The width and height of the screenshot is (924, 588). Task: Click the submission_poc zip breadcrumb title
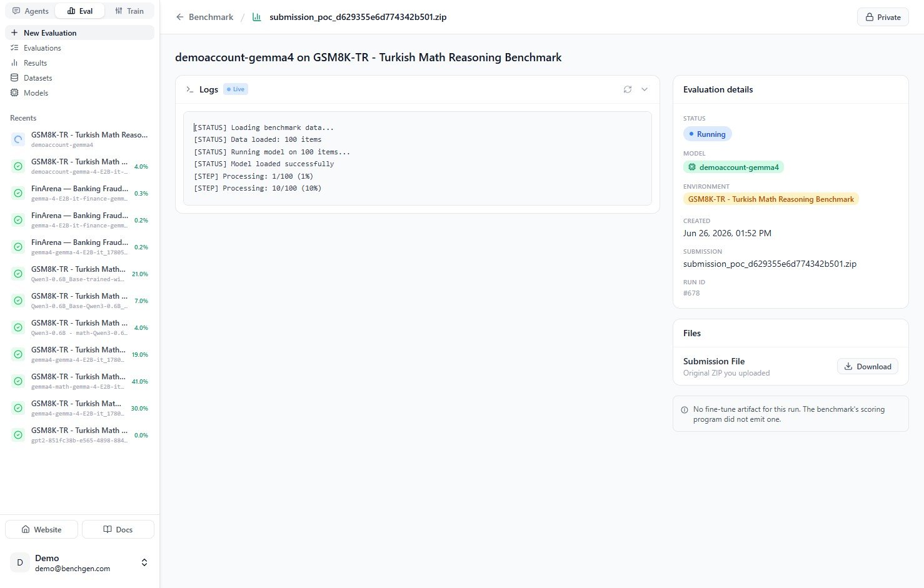[x=358, y=17]
